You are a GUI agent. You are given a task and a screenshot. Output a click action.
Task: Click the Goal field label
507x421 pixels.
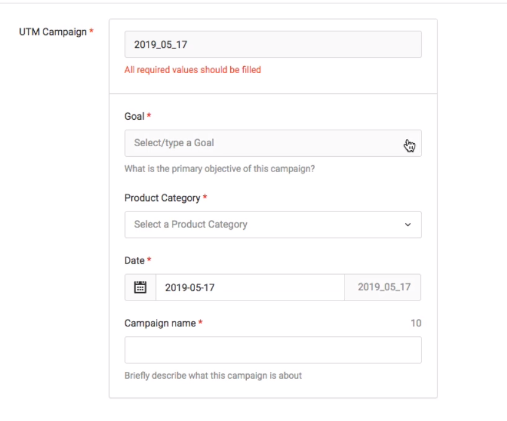tap(134, 116)
